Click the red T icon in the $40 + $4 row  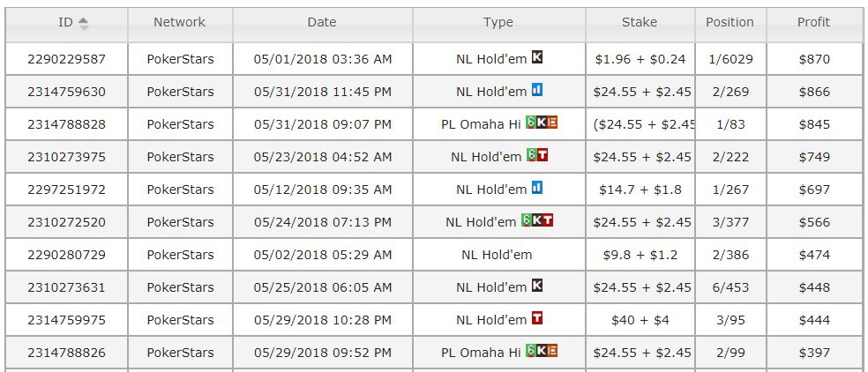click(536, 319)
